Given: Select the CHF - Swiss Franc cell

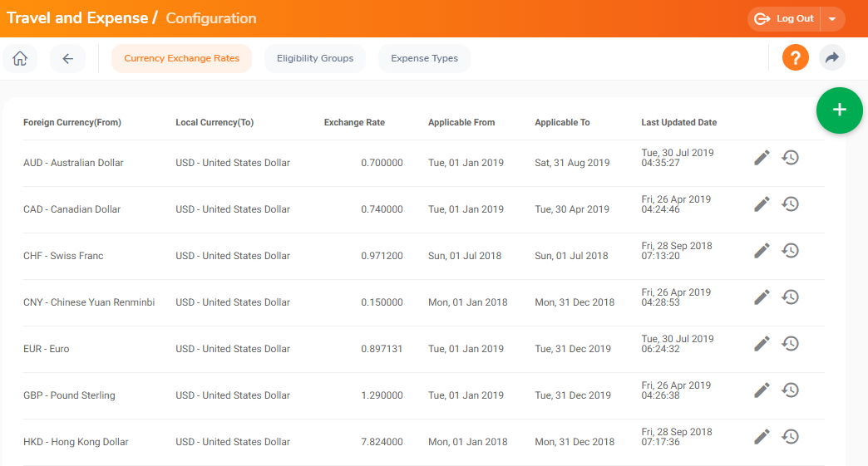Looking at the screenshot, I should [63, 255].
